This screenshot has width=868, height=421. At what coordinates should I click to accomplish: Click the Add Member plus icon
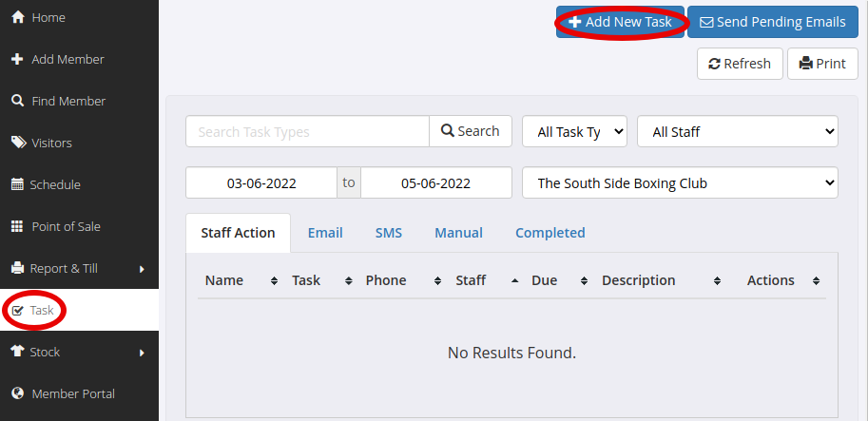[x=18, y=59]
